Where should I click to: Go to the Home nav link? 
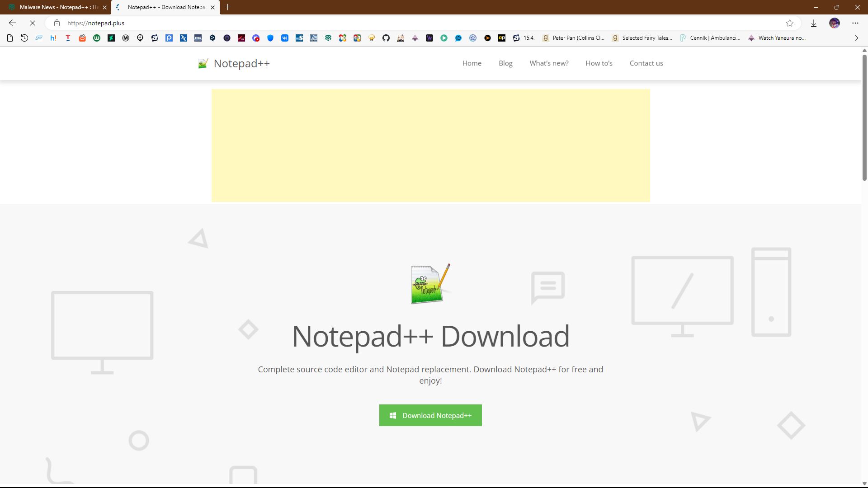[x=472, y=63]
